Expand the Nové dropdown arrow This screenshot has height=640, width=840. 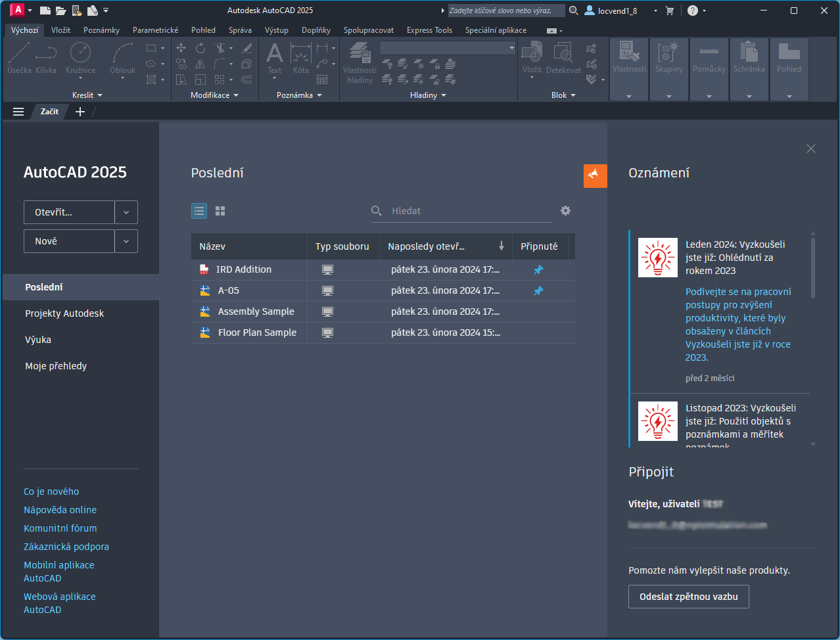click(126, 241)
